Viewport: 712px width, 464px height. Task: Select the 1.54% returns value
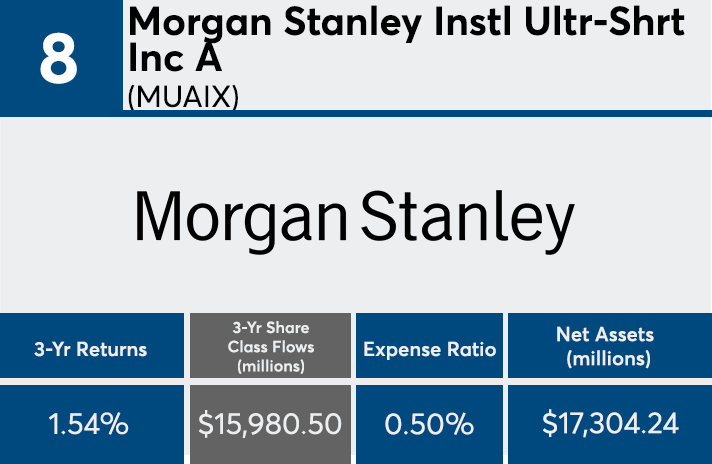tap(91, 424)
